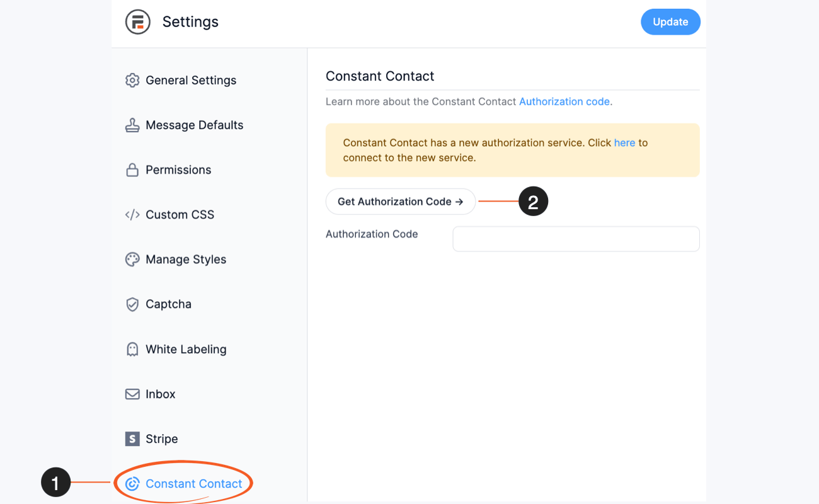Click here to connect the new service
The image size is (819, 504).
624,142
